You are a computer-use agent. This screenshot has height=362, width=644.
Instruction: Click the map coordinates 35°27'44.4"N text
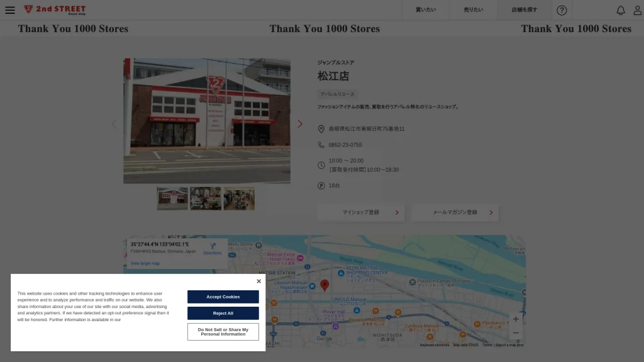[159, 244]
